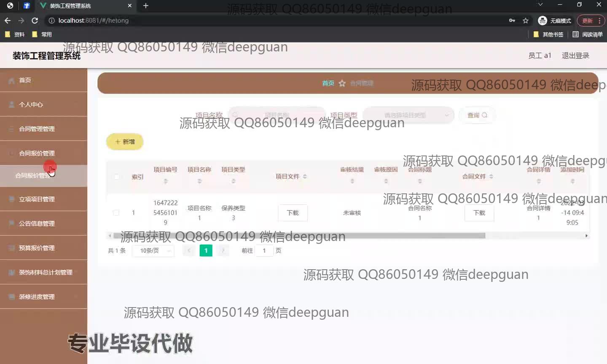Sort by the 项目名称 column arrows
This screenshot has width=607, height=364.
[x=199, y=181]
